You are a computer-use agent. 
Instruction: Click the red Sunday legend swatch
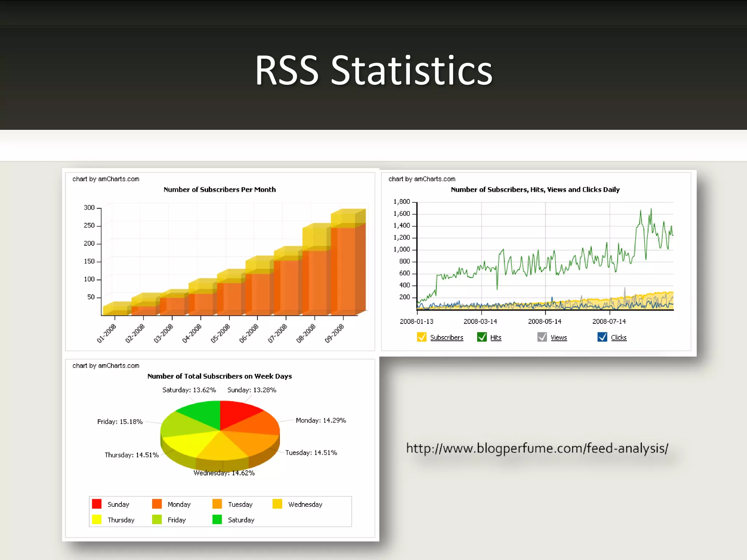tap(97, 504)
